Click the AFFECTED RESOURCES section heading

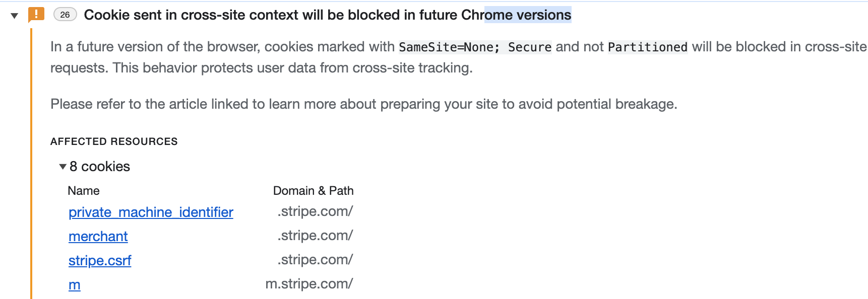pos(114,141)
